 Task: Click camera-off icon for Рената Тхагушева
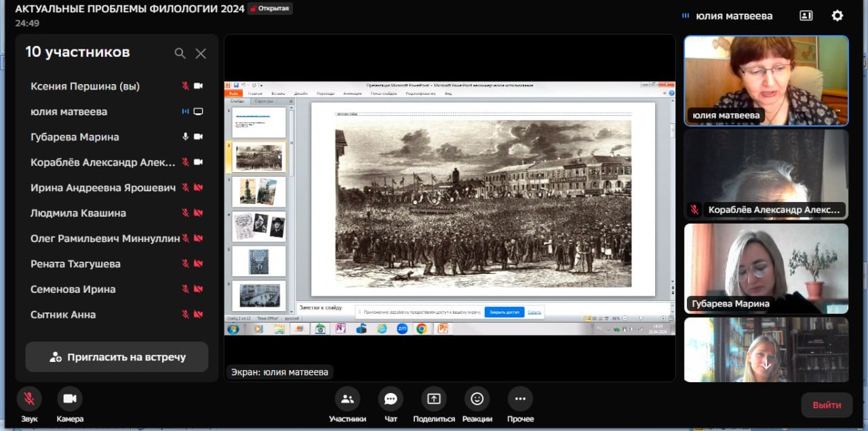click(x=198, y=264)
